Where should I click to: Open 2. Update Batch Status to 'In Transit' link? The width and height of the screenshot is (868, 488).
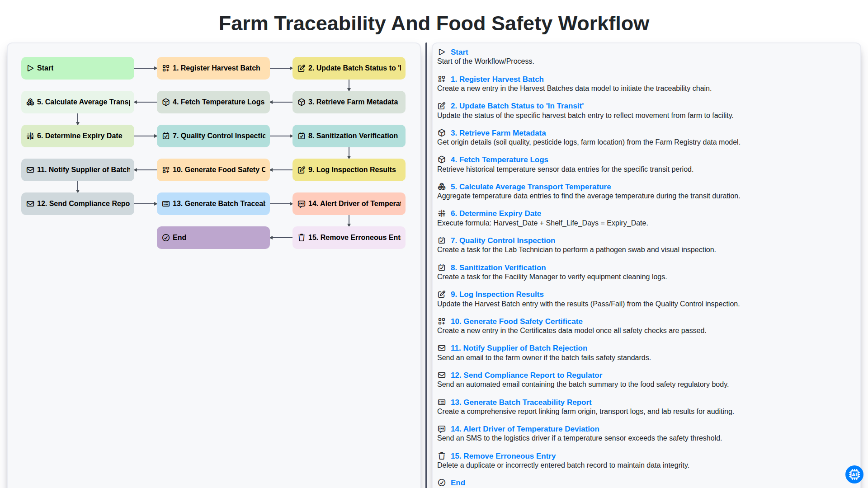[517, 106]
